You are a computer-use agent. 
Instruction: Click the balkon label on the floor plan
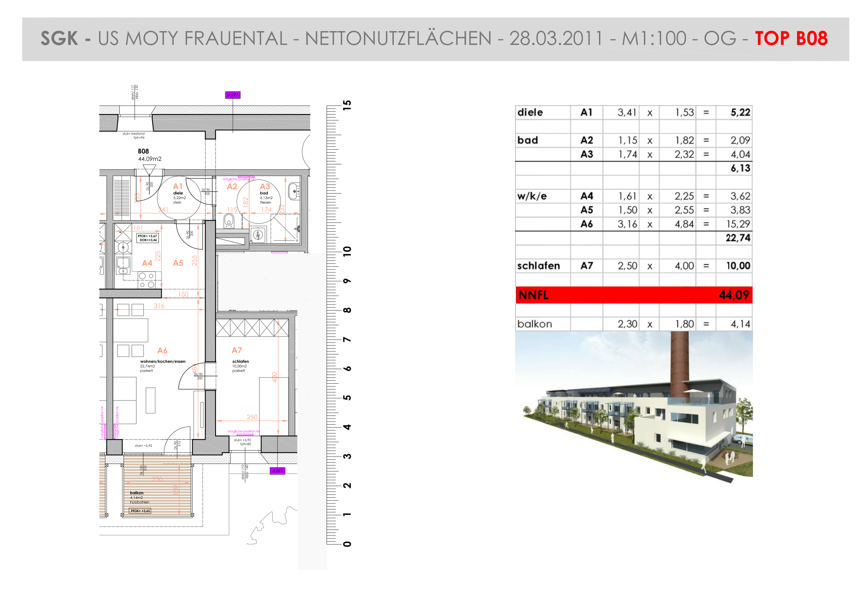pos(137,493)
